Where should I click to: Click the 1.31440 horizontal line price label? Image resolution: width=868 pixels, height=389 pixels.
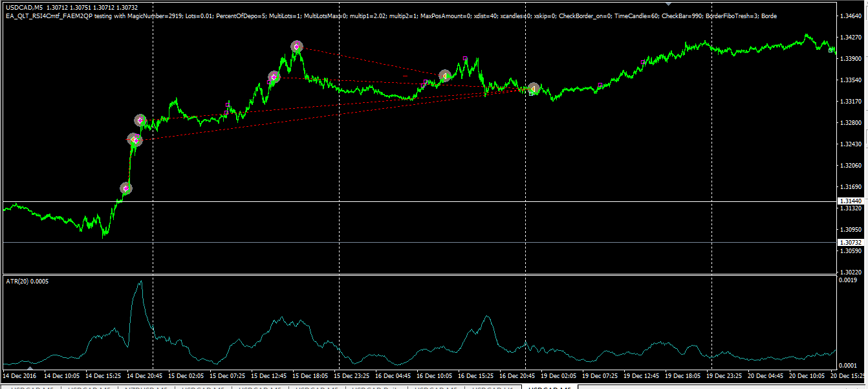[x=850, y=201]
